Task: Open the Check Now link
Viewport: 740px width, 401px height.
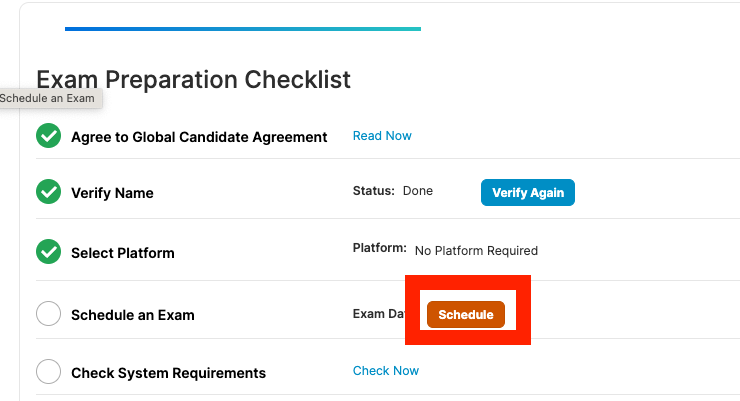Action: click(x=386, y=371)
